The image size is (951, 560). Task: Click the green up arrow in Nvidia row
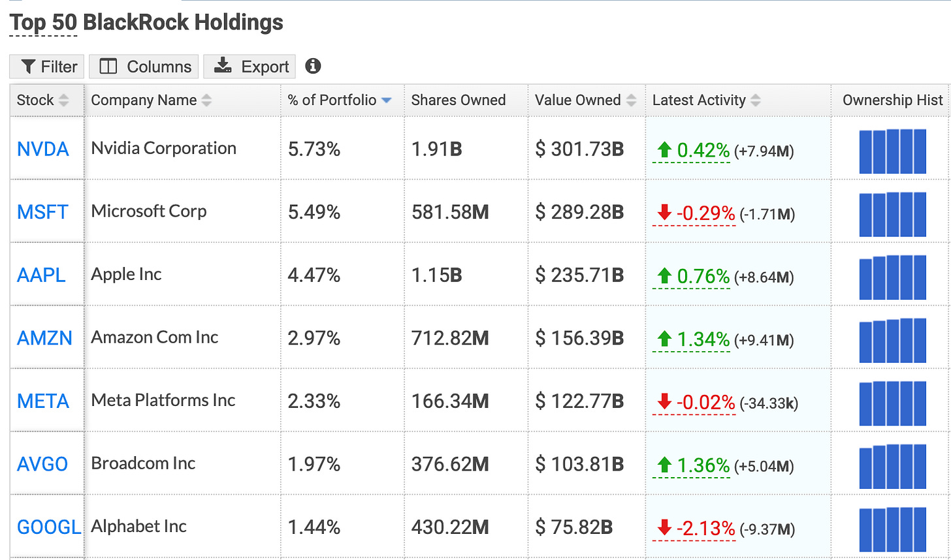pyautogui.click(x=664, y=151)
